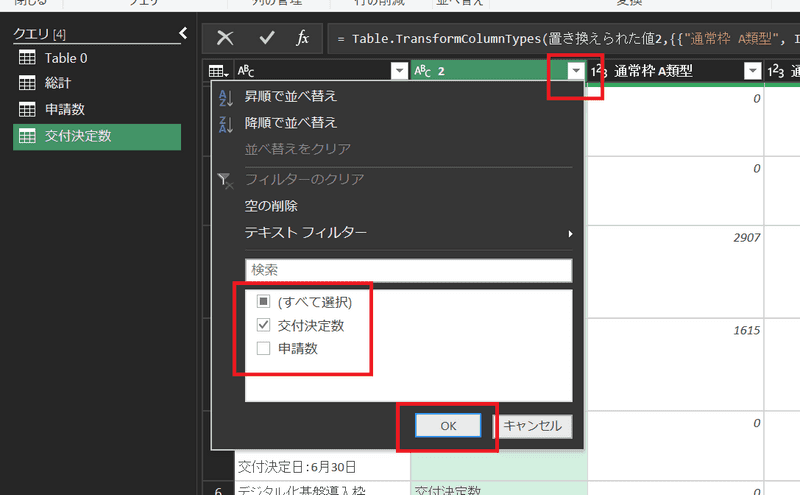Open the 通常枠 A類型 column filter dropdown
Screen dimensions: 800x495
pyautogui.click(x=752, y=71)
